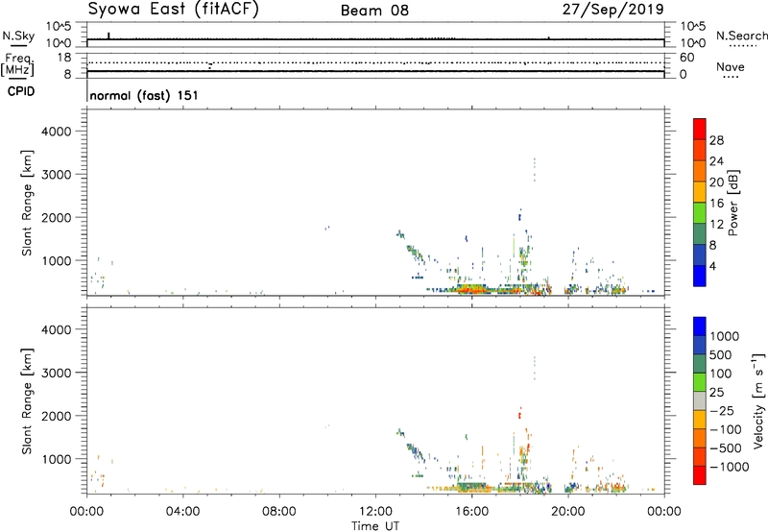Click the '4000' tick on the power panel
Viewport: 768px width, 532px height.
(x=56, y=132)
